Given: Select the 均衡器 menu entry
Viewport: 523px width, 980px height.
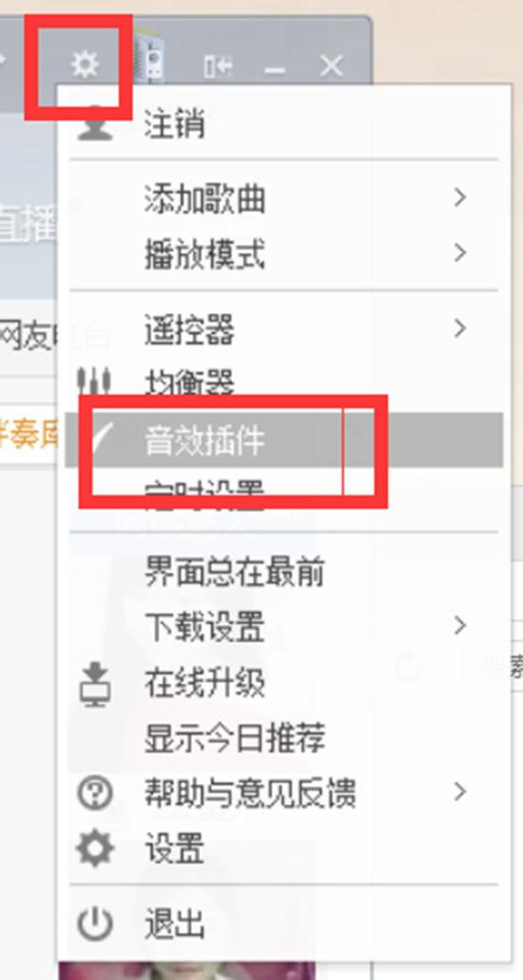Looking at the screenshot, I should pos(284,382).
